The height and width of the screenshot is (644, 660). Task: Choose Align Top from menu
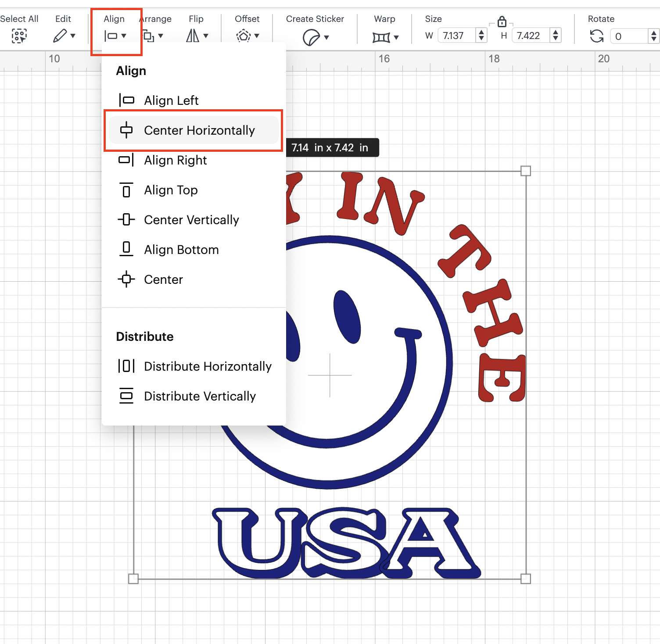coord(194,190)
